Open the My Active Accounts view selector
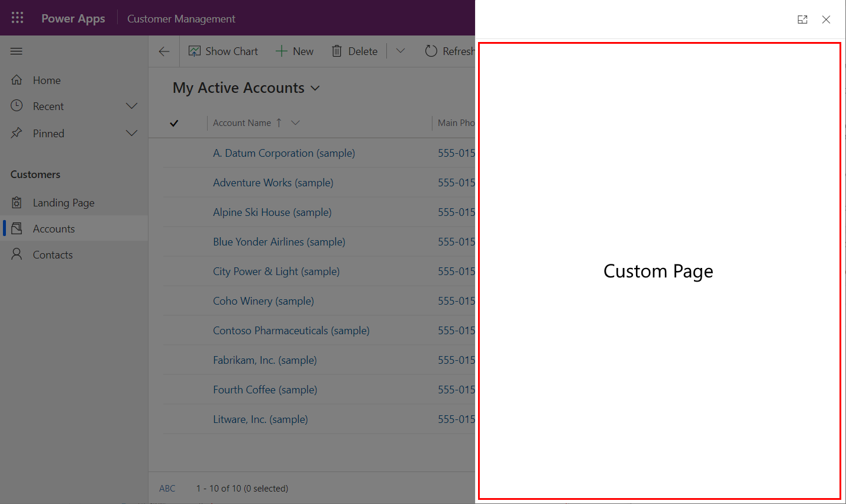Image resolution: width=846 pixels, height=504 pixels. point(315,88)
